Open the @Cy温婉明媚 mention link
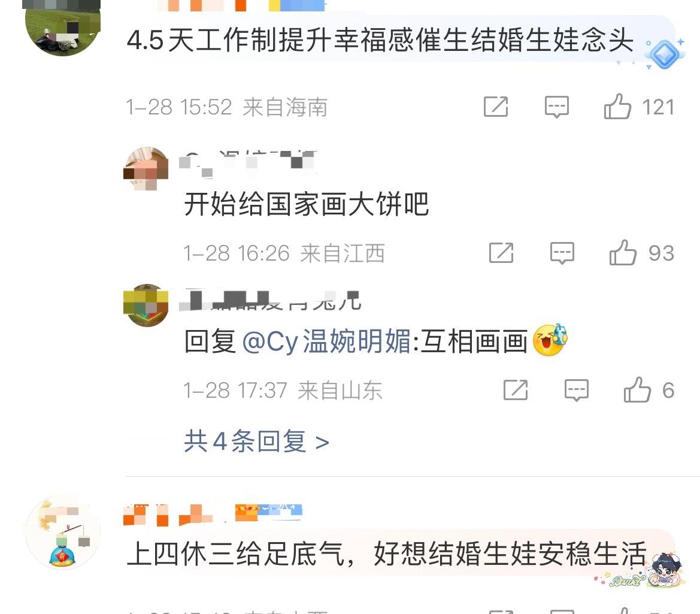Image resolution: width=700 pixels, height=614 pixels. point(326,341)
